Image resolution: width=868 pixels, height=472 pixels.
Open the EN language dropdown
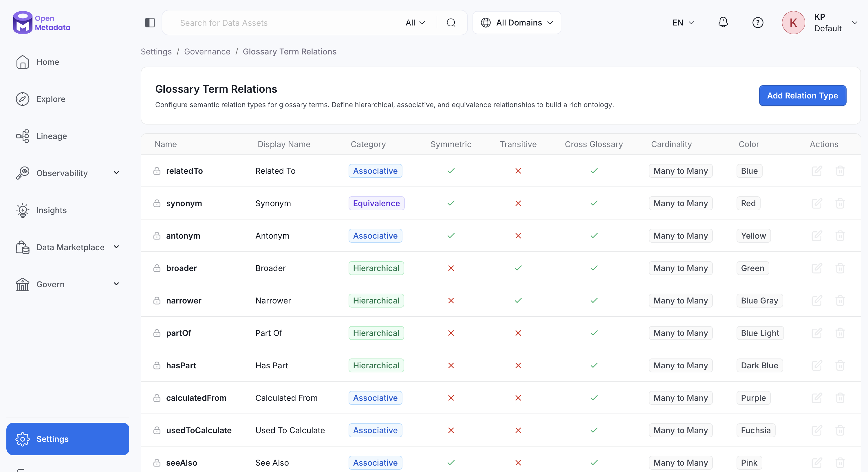(x=683, y=23)
